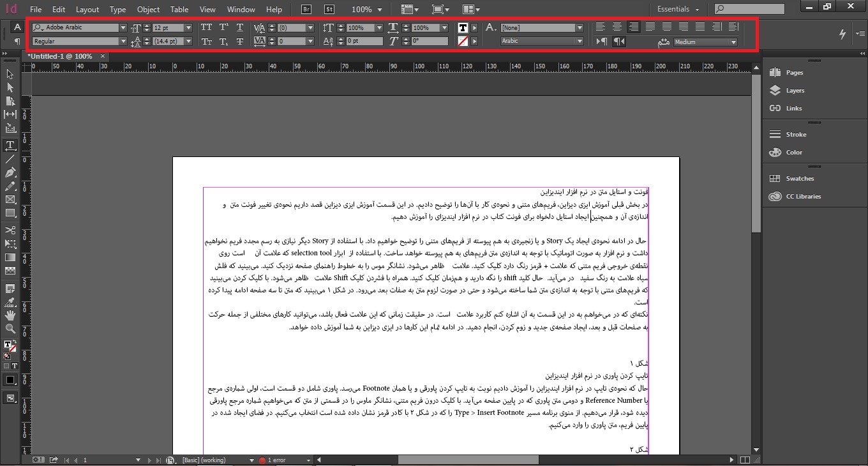Screen dimensions: 868x466
Task: Select the Pen tool
Action: pyautogui.click(x=10, y=172)
